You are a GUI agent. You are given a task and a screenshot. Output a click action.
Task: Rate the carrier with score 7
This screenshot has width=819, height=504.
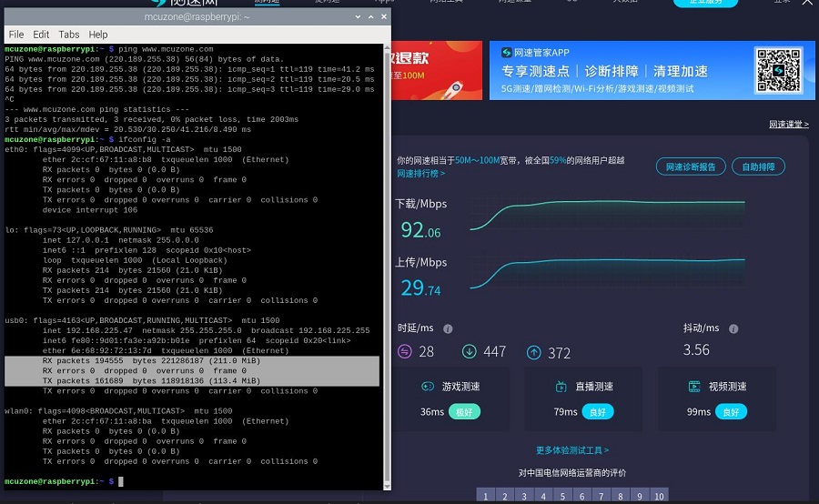pos(602,496)
